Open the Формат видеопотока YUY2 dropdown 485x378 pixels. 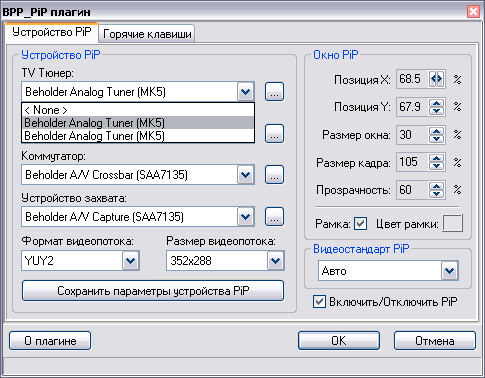tap(130, 260)
